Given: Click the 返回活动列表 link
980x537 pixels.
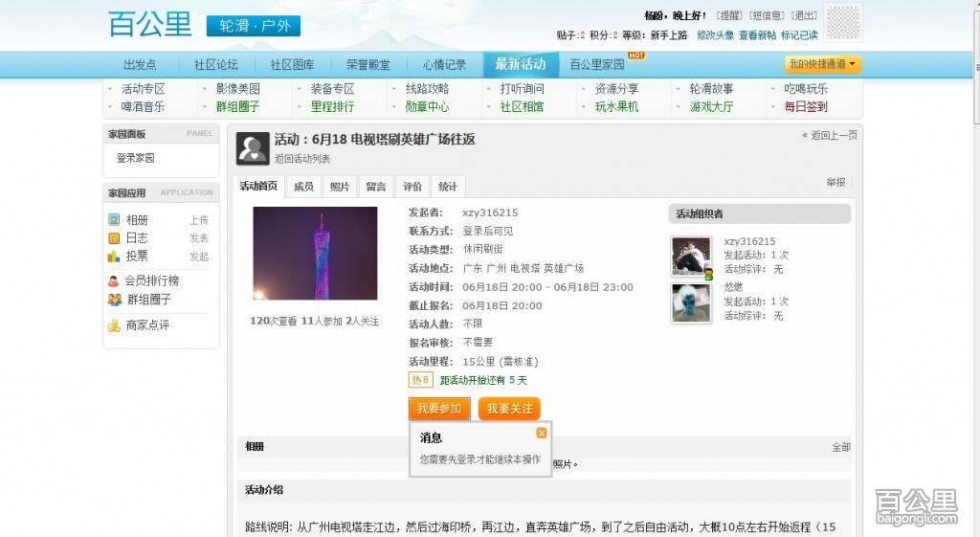Looking at the screenshot, I should pyautogui.click(x=301, y=159).
